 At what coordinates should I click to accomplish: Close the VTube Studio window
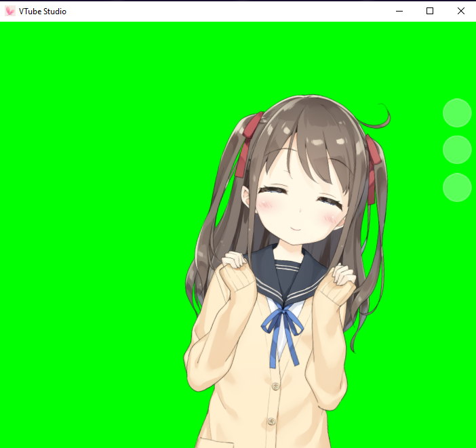460,12
